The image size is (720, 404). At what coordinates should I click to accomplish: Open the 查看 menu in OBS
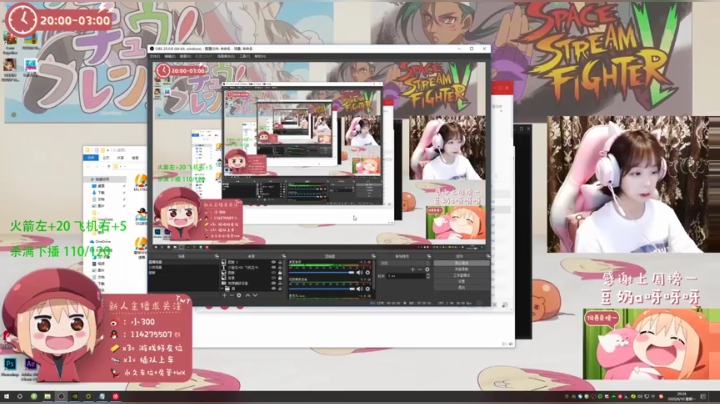[x=185, y=56]
